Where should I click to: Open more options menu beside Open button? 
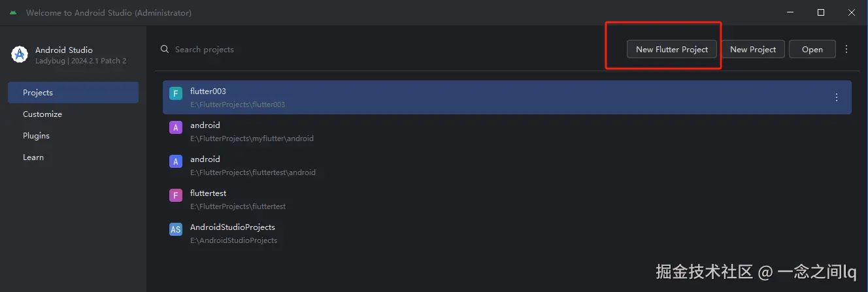(846, 49)
